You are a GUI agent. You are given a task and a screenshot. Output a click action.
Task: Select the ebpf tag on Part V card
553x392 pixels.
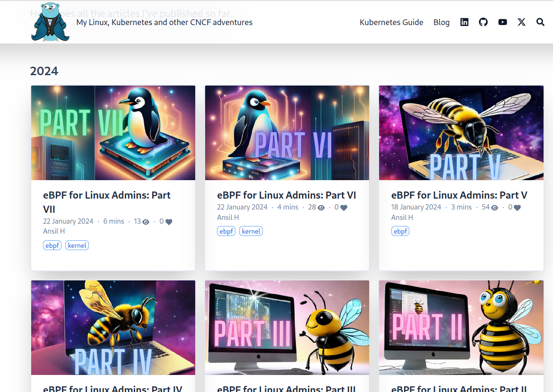tap(400, 231)
